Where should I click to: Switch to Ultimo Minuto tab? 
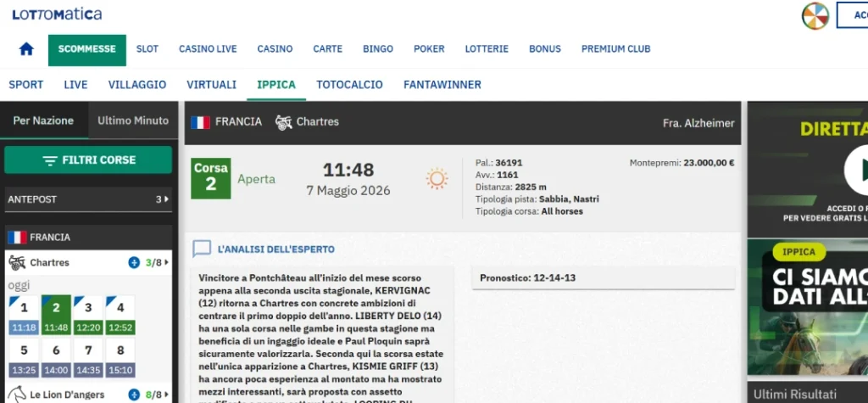coord(133,120)
